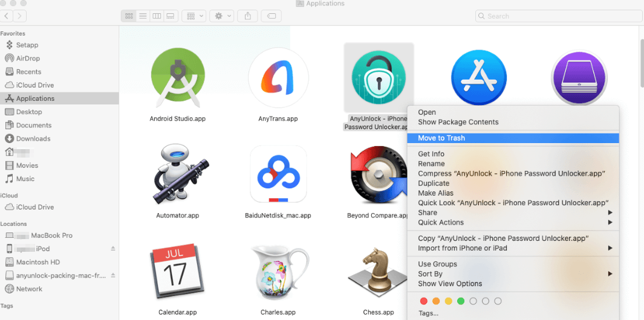Focus the Search field

[559, 16]
